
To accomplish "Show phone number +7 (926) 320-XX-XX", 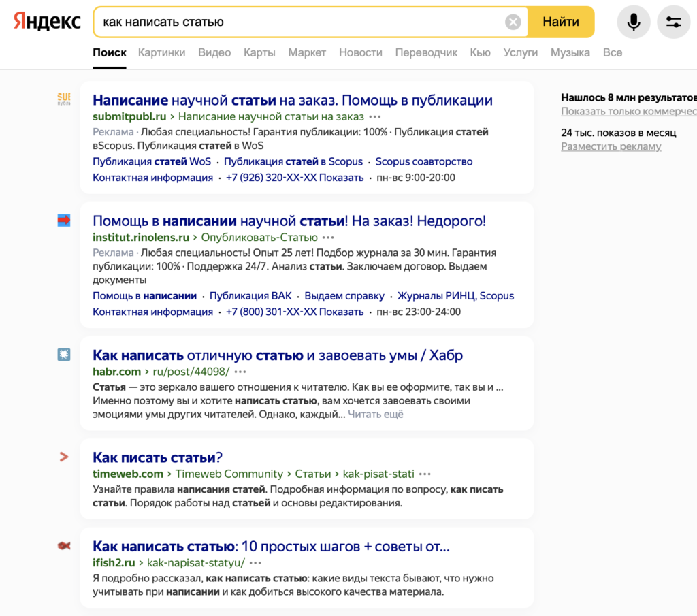I will pyautogui.click(x=294, y=178).
